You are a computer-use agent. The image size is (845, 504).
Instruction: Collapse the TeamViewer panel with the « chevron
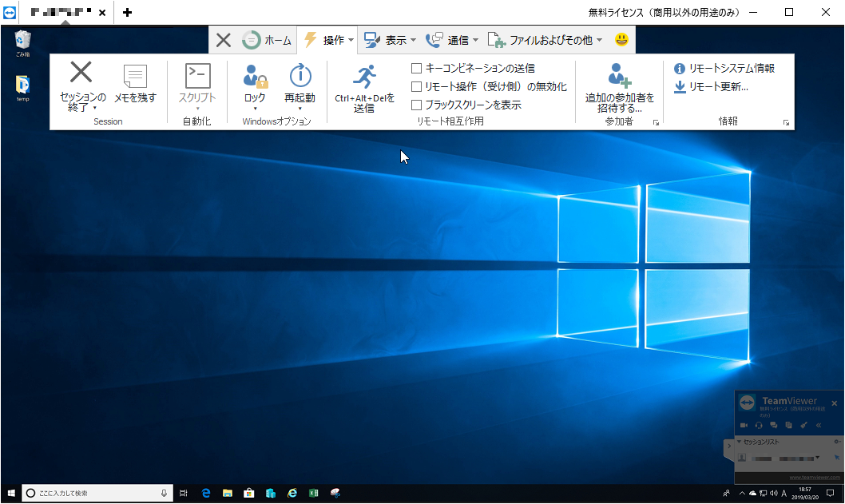coord(819,426)
